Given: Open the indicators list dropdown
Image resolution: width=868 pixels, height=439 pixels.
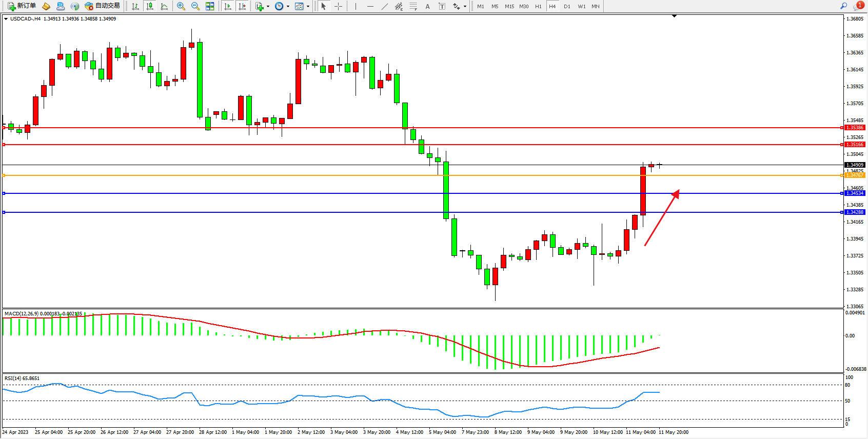Looking at the screenshot, I should click(267, 7).
